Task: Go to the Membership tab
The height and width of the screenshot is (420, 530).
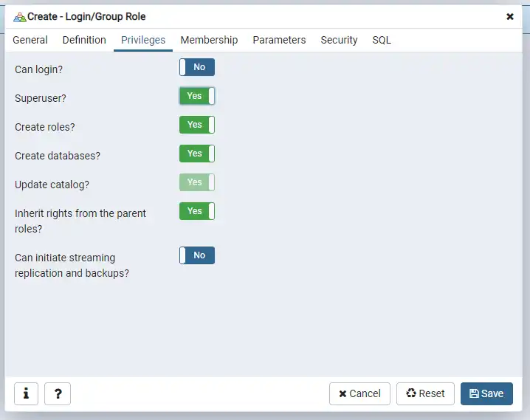Action: (209, 40)
